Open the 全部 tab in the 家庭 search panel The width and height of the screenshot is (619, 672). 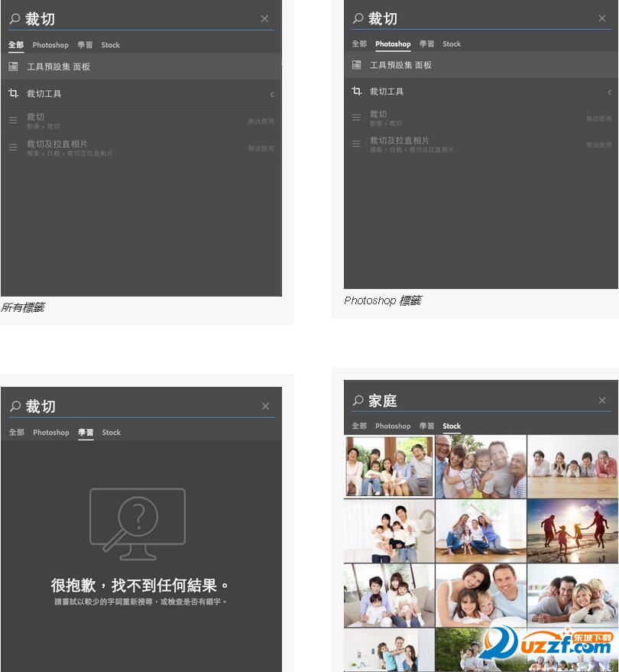(x=359, y=427)
